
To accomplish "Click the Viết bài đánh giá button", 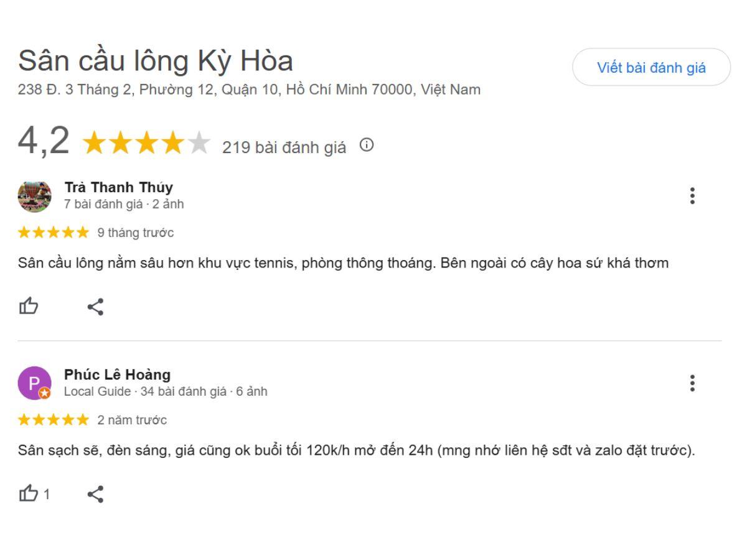I will pyautogui.click(x=652, y=68).
